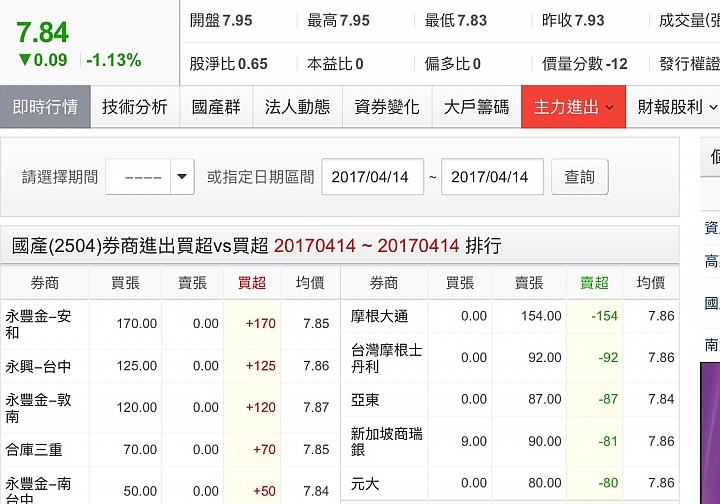The image size is (720, 504).
Task: Open the period selection dropdown arrow
Action: coord(182,177)
